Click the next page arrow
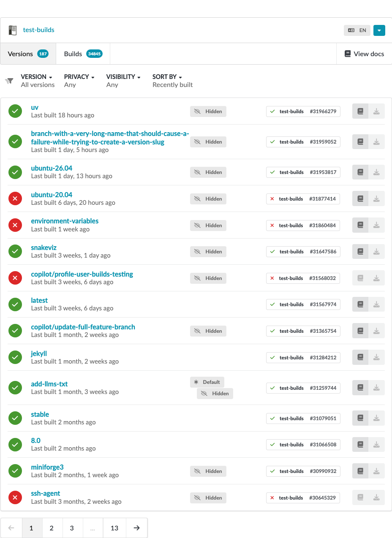 136,528
